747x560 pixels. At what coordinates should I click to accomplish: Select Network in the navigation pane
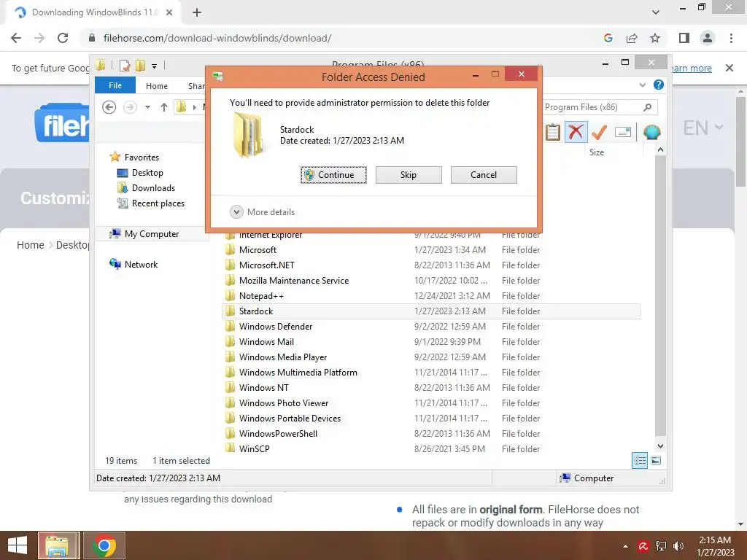pos(141,264)
